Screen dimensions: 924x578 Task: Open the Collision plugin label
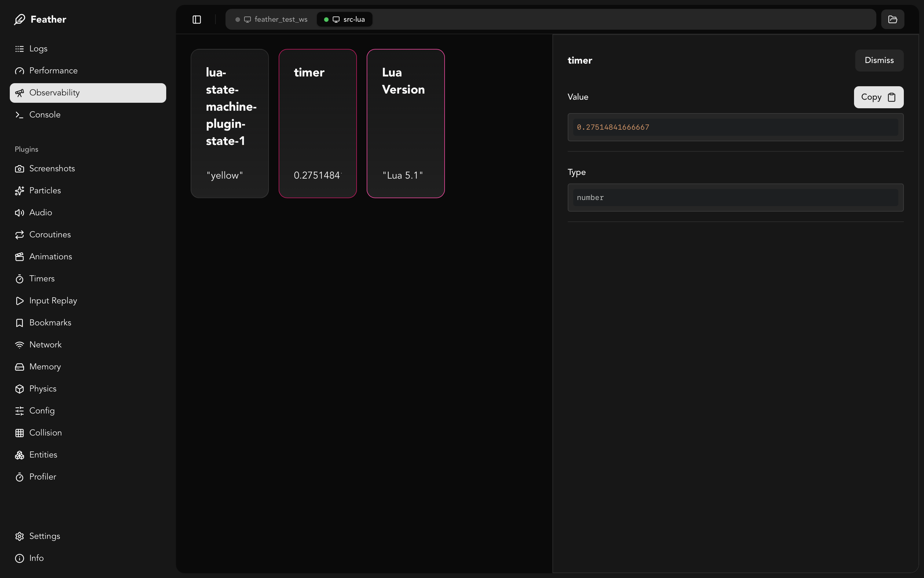tap(46, 433)
